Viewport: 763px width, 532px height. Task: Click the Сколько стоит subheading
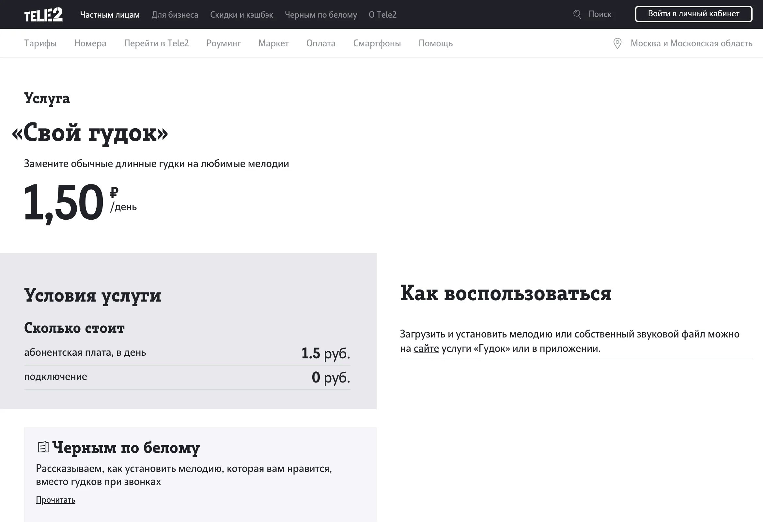(x=74, y=328)
